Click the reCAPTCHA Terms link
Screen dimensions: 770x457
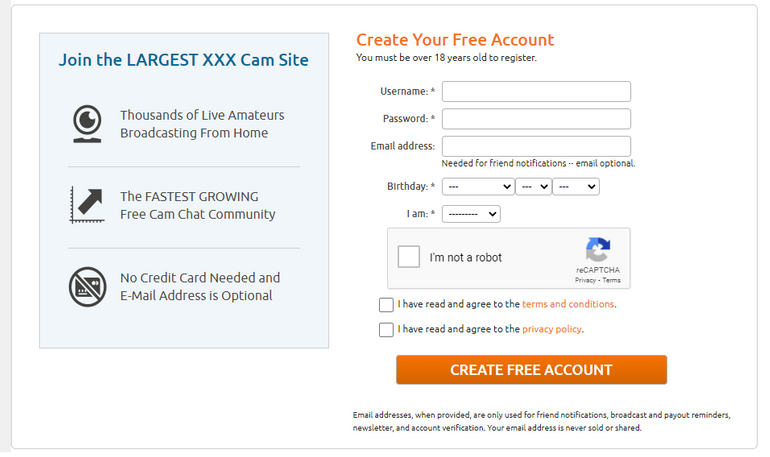(611, 280)
